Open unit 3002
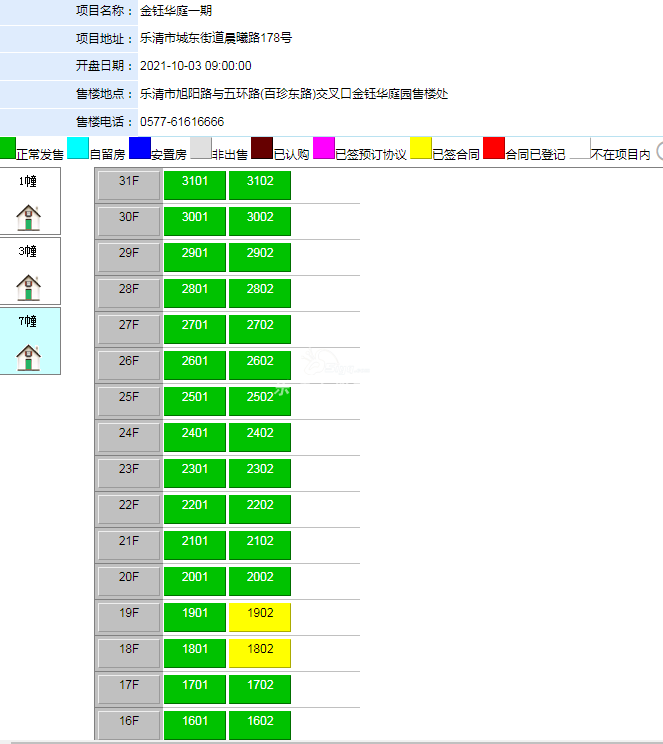 (x=260, y=221)
